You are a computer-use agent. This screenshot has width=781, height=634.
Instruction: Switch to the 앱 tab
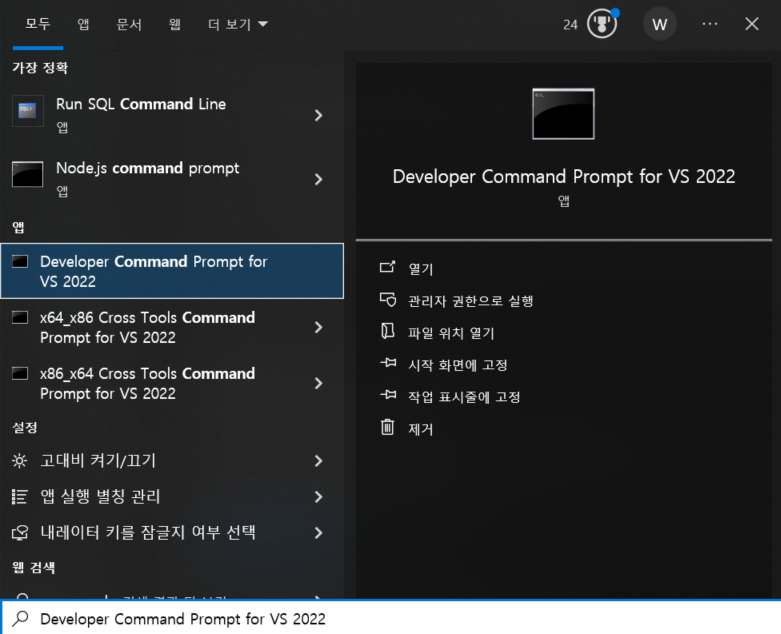[83, 24]
